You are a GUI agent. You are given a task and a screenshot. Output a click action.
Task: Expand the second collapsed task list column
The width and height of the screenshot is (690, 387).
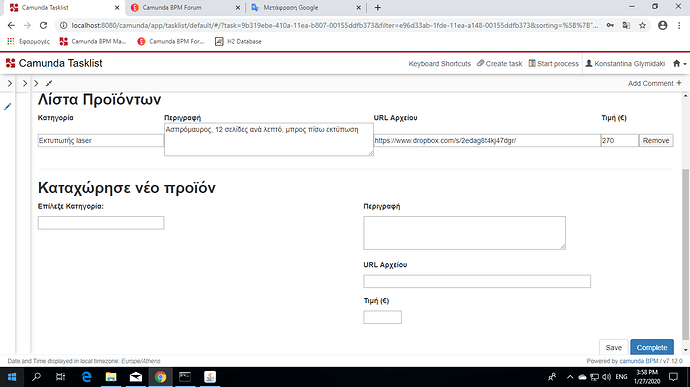25,83
